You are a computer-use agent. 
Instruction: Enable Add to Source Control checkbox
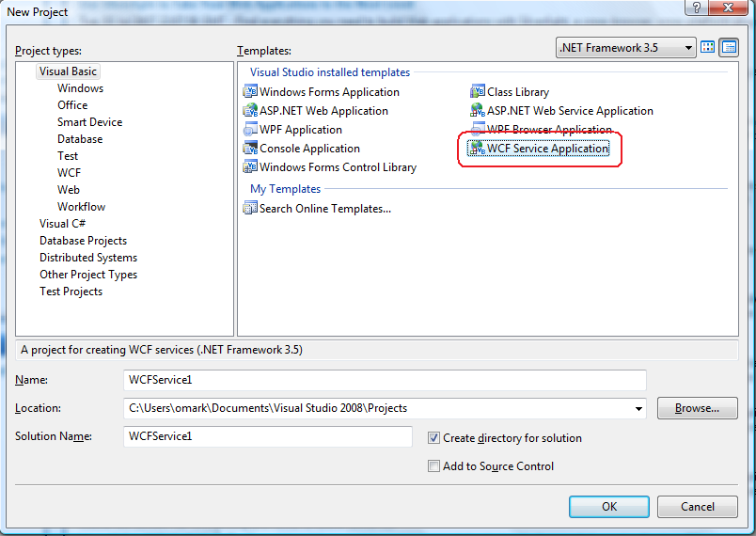433,466
